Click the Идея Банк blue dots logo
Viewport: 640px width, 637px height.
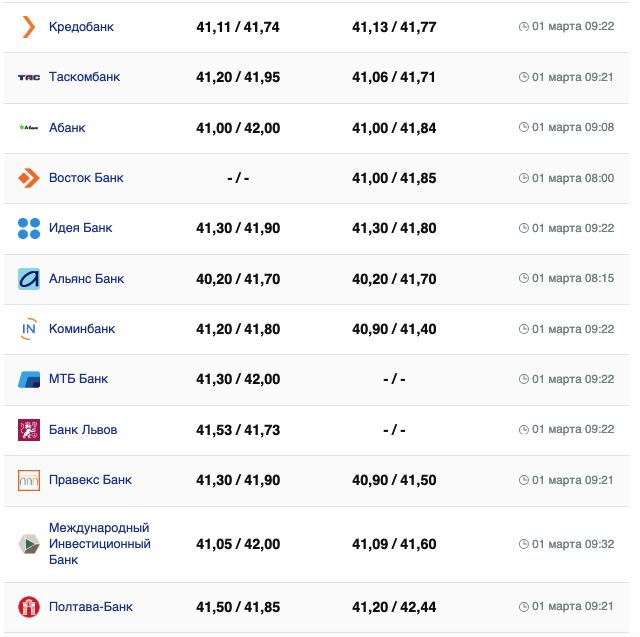click(29, 228)
